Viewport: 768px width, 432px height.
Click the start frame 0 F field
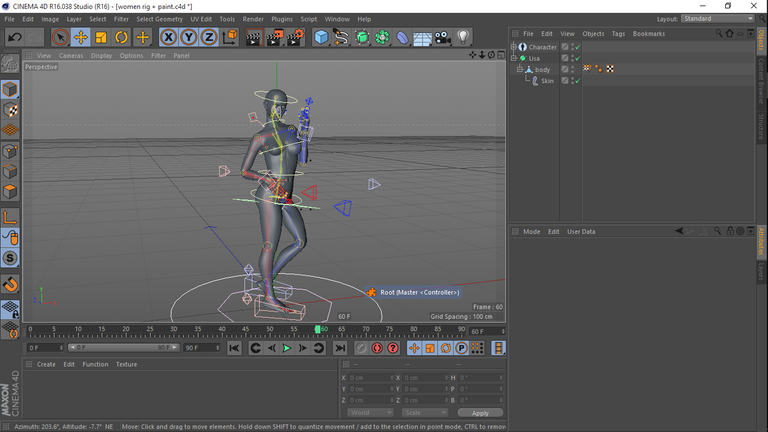click(45, 348)
